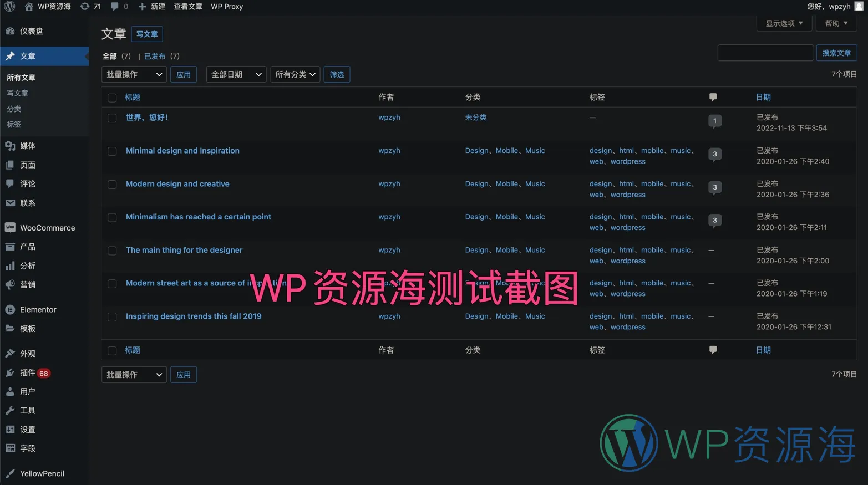
Task: Open the Minimal design and Inspiration post link
Action: [182, 150]
